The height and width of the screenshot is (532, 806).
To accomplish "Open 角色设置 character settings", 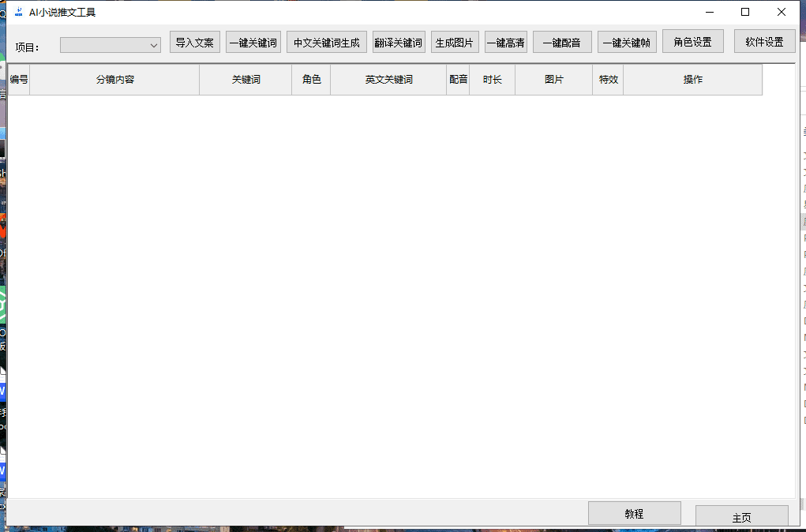I will tap(692, 41).
